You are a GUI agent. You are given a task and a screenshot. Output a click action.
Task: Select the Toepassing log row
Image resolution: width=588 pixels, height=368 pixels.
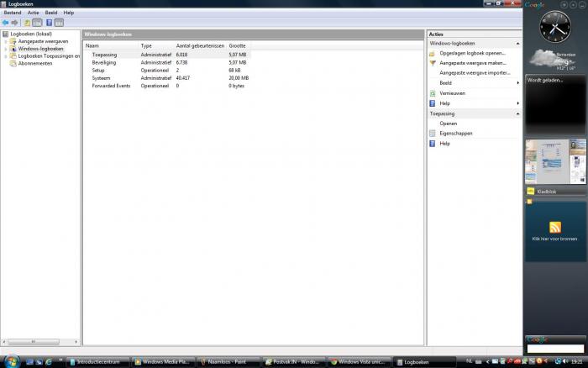(x=167, y=55)
